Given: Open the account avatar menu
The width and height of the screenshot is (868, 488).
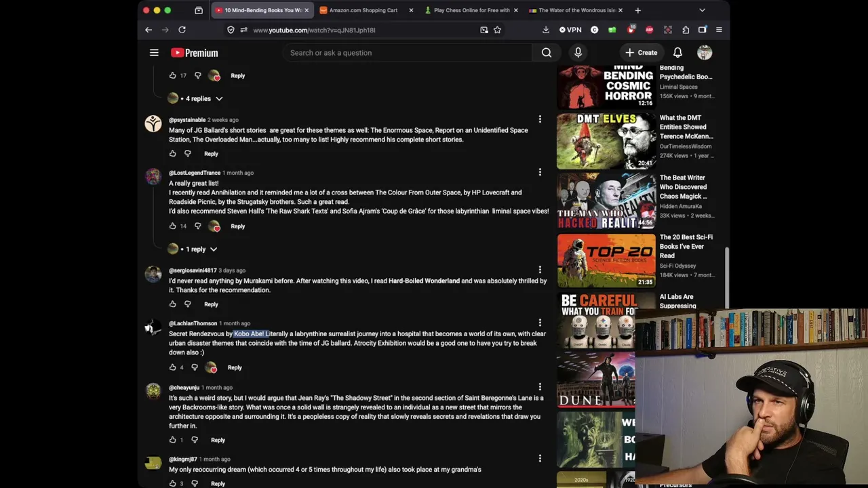Looking at the screenshot, I should pos(705,53).
